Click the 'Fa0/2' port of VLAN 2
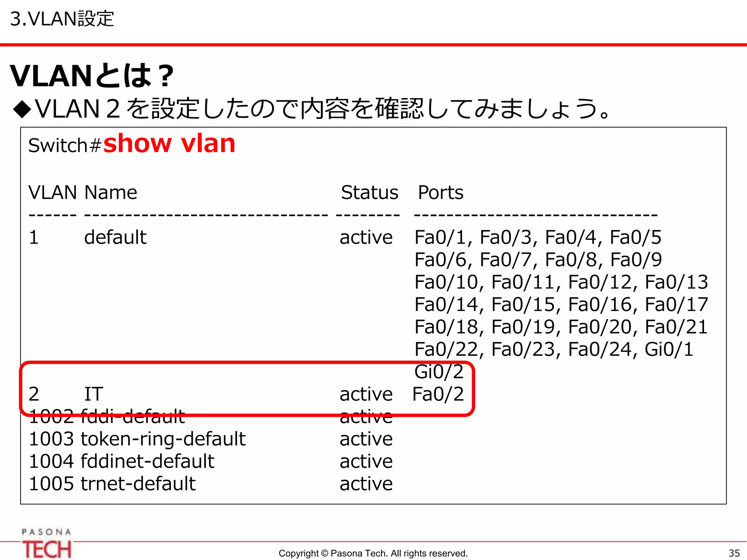 (x=438, y=394)
